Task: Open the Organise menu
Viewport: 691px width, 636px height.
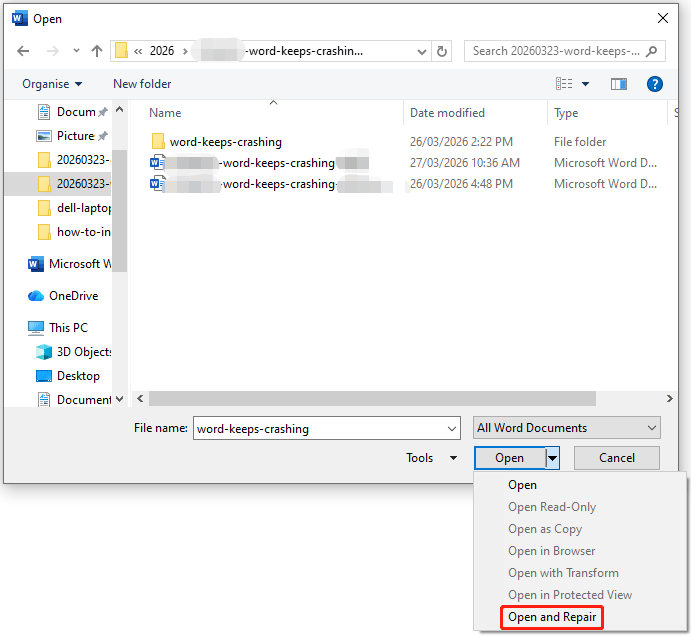Action: click(x=52, y=84)
